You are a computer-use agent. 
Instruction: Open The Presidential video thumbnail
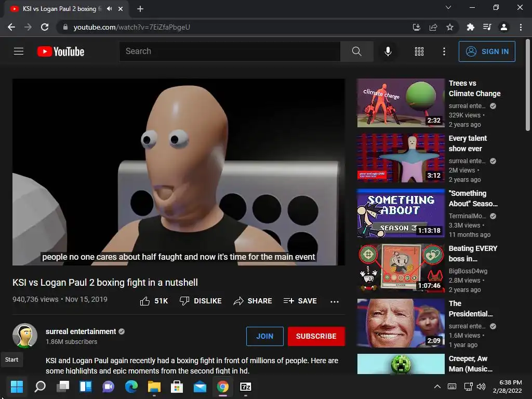pos(401,323)
